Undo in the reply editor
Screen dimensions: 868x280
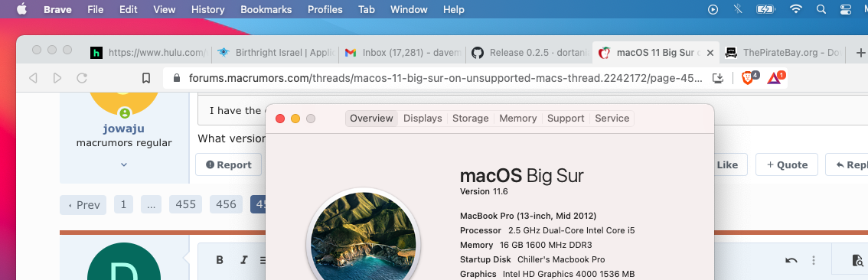click(791, 260)
